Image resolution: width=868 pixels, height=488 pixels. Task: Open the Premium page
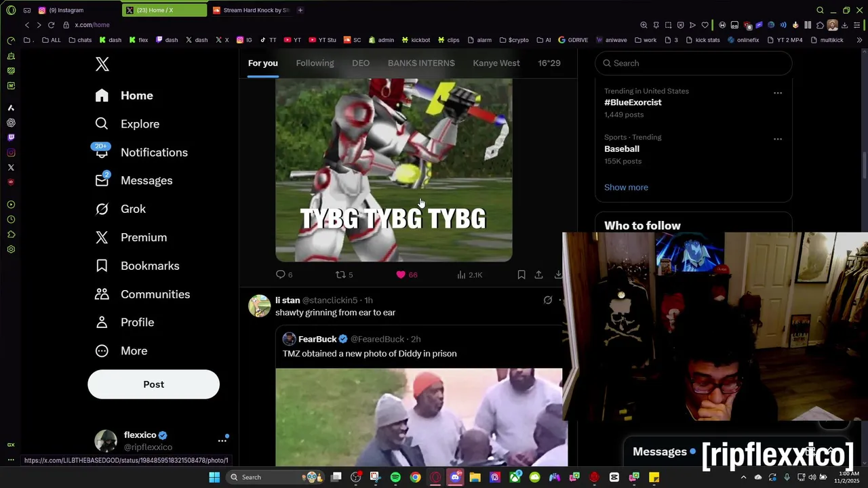131,237
